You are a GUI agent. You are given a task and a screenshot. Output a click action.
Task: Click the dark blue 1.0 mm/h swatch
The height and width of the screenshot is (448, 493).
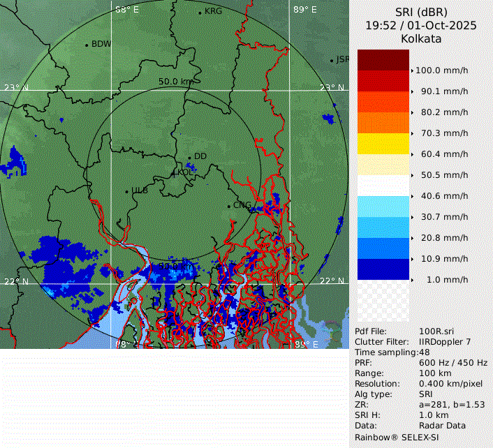(383, 269)
